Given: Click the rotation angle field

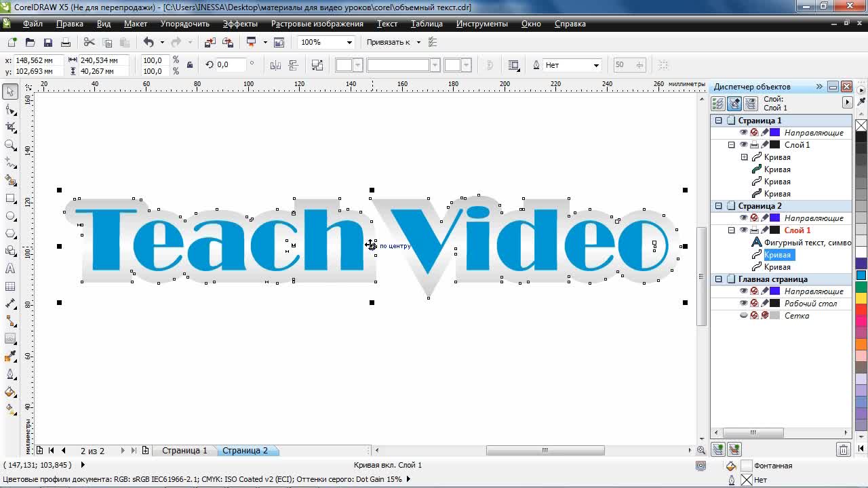Looking at the screenshot, I should pos(231,65).
